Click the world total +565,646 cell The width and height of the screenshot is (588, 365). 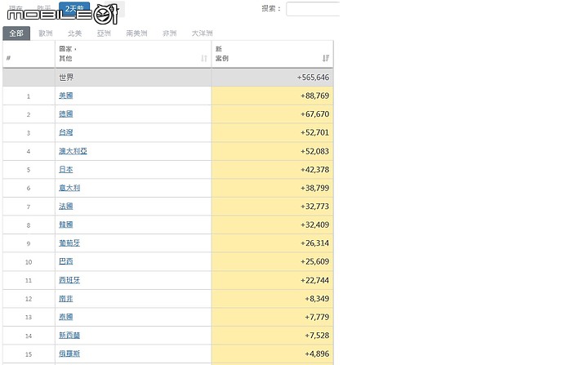point(272,78)
